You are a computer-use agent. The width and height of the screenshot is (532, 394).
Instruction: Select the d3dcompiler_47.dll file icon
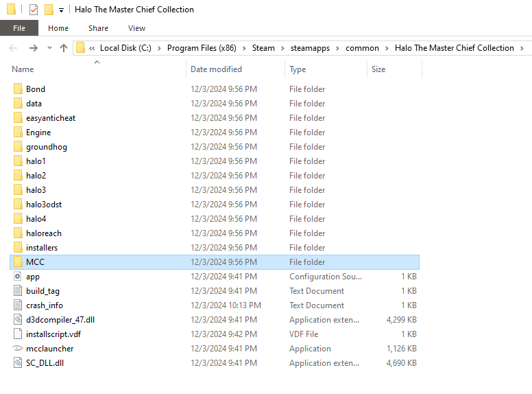click(18, 320)
